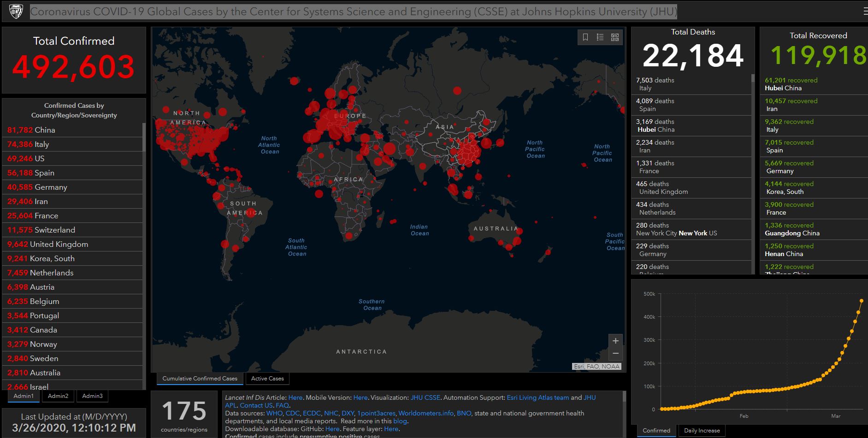Open the Worldometers.info link

pyautogui.click(x=426, y=413)
